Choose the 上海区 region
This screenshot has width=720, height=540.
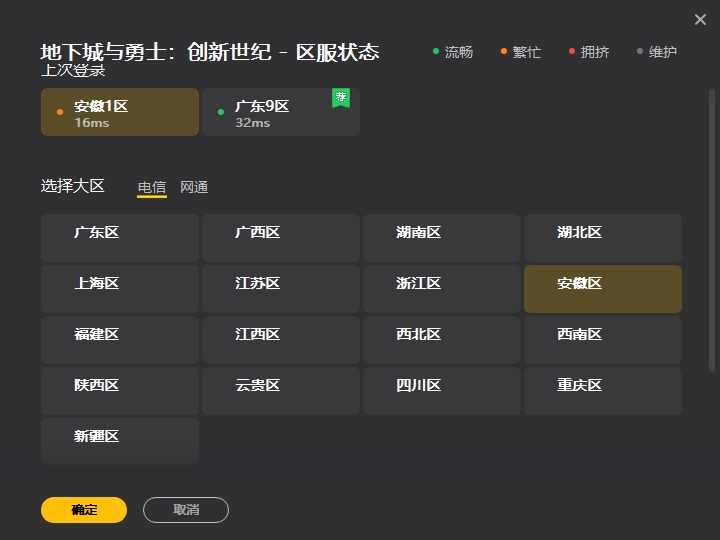pos(120,289)
